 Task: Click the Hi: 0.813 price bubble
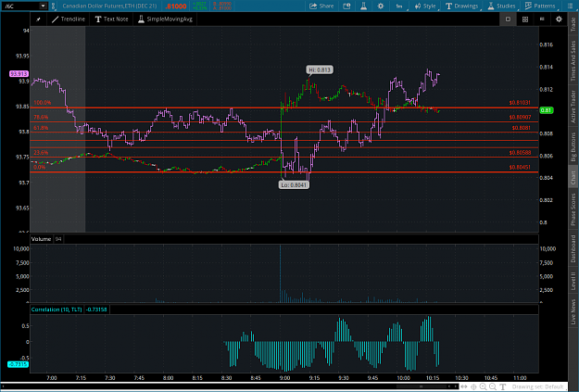click(320, 70)
